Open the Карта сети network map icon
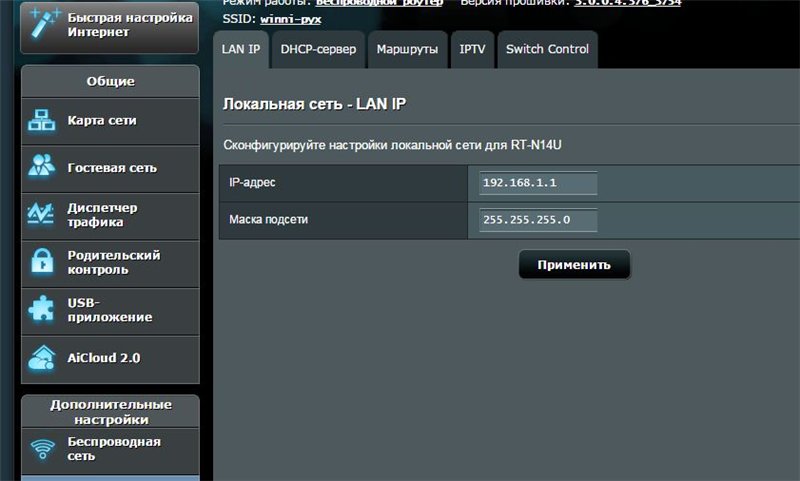Screen dimensions: 800x481 (x=41, y=121)
